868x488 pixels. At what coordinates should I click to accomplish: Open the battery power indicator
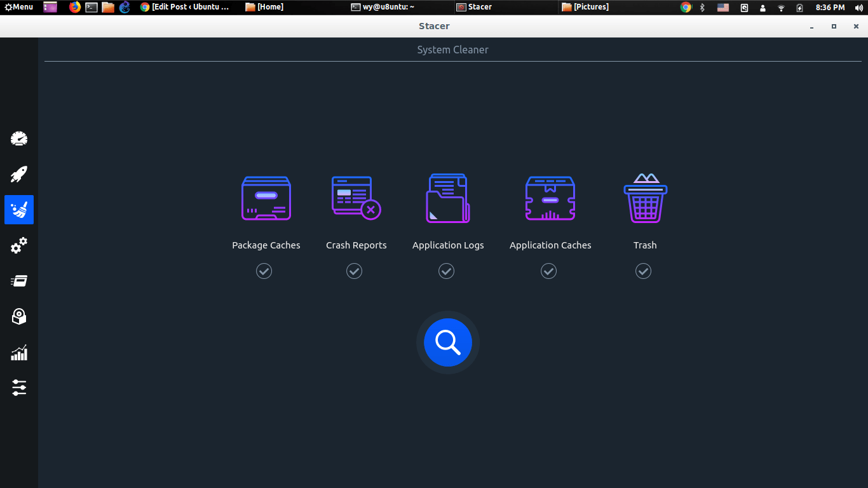(x=800, y=8)
